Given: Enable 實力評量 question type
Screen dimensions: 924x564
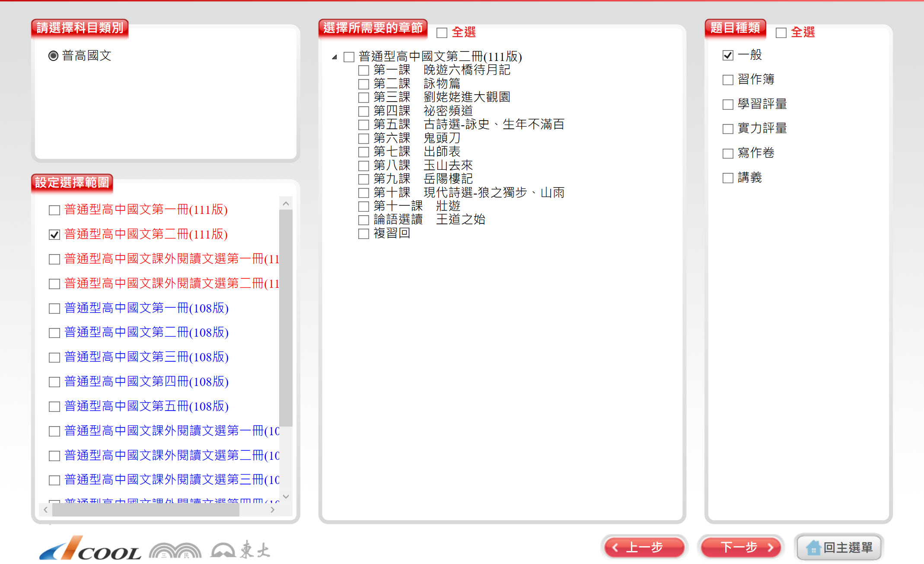Looking at the screenshot, I should click(x=728, y=129).
